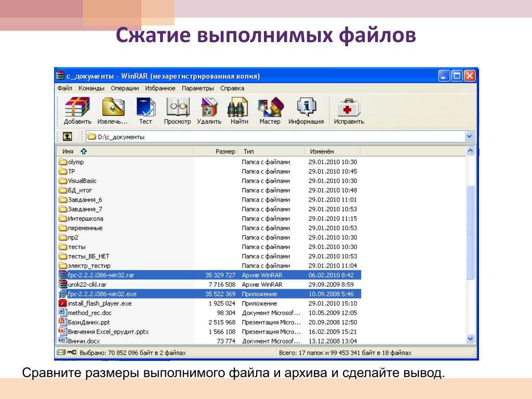The height and width of the screenshot is (399, 532).
Task: Open the Параметры menu
Action: click(x=198, y=88)
